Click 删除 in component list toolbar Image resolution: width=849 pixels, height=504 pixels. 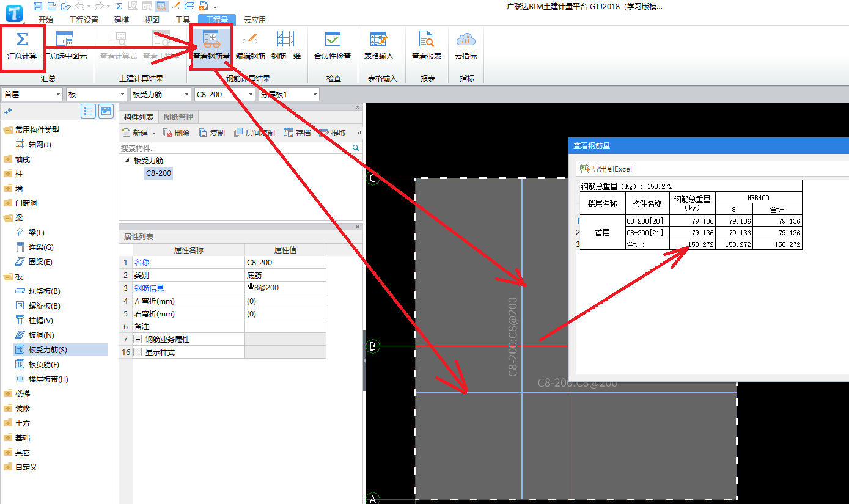(176, 133)
